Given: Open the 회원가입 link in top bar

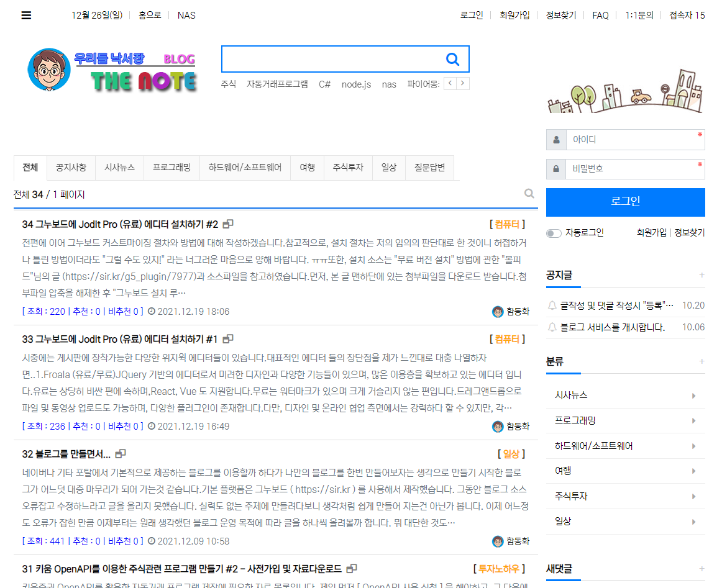Looking at the screenshot, I should pyautogui.click(x=514, y=16).
